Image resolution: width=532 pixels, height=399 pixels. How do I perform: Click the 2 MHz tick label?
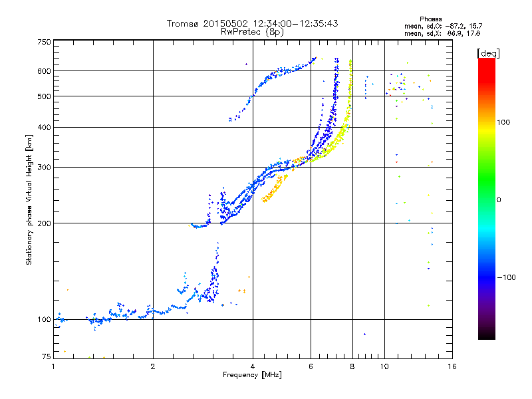153,366
